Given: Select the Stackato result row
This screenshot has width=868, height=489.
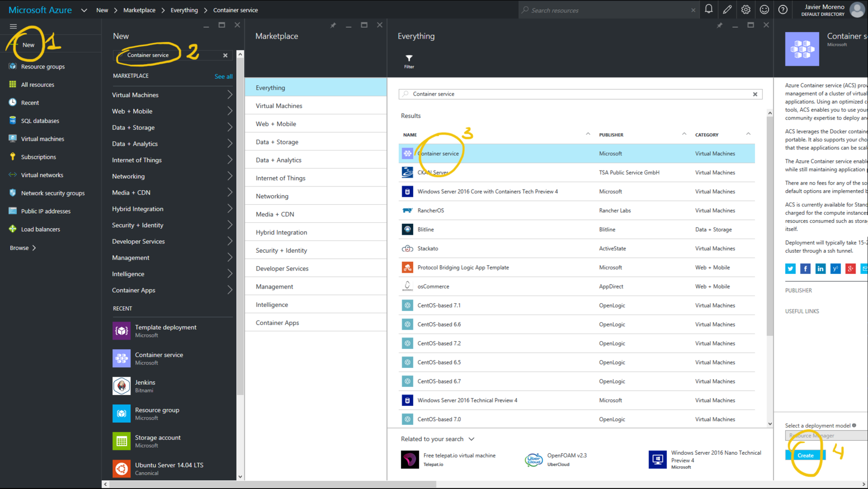Looking at the screenshot, I should pos(577,248).
